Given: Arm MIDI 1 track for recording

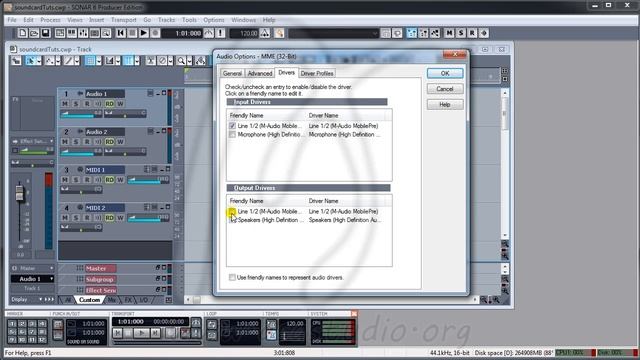Looking at the screenshot, I should (x=87, y=180).
